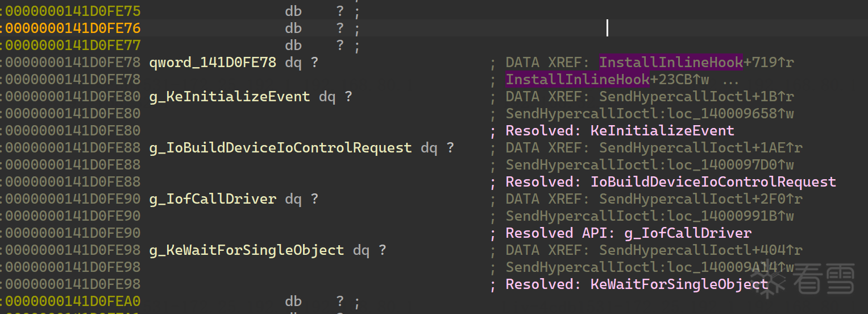Click address 0000000141D0FEA0 line

tap(73, 301)
